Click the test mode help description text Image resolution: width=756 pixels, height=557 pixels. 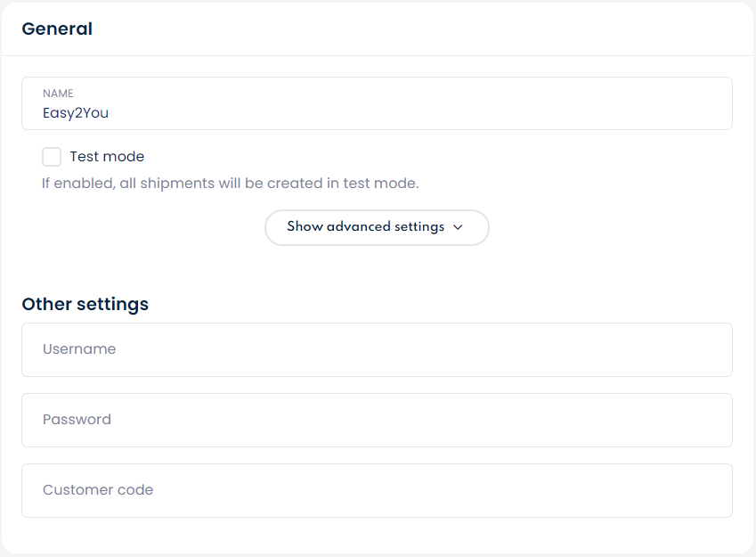tap(230, 184)
